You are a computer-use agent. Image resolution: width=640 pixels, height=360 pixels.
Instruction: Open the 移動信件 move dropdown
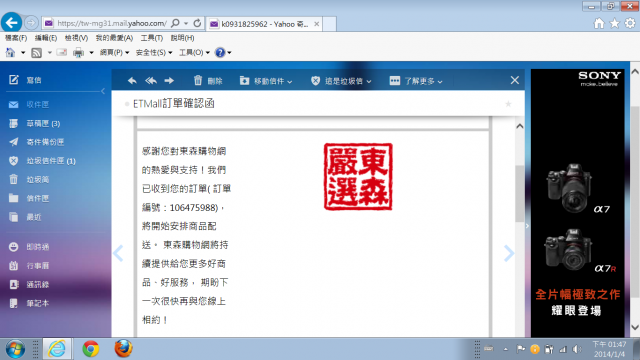tap(266, 81)
